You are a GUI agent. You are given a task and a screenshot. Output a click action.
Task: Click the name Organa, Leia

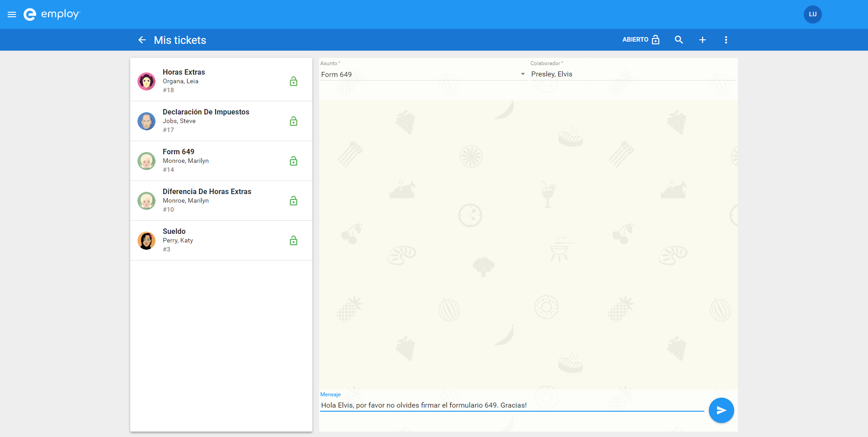pyautogui.click(x=180, y=81)
